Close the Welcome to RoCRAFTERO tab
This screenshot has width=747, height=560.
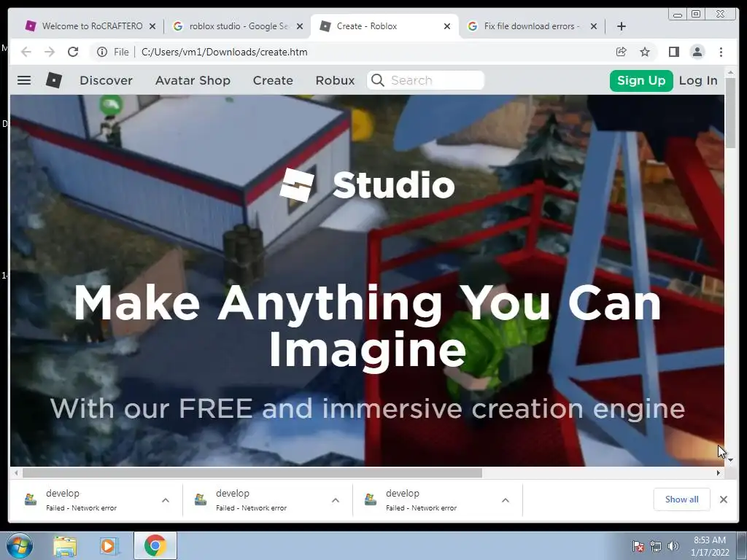coord(152,26)
